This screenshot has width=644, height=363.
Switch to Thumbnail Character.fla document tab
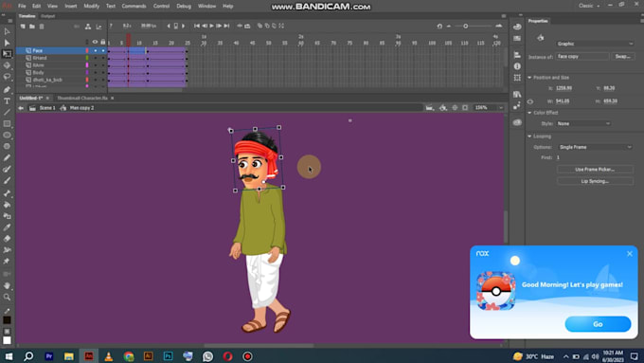[x=82, y=98]
